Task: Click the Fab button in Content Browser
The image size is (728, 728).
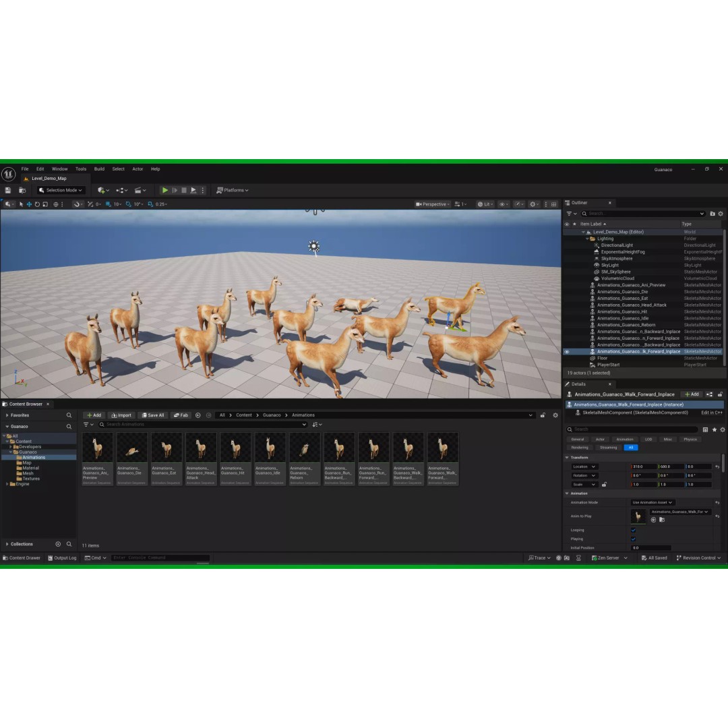Action: tap(181, 415)
